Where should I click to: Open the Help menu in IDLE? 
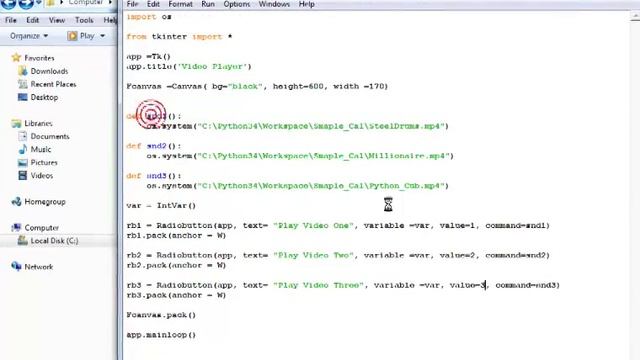(x=306, y=4)
